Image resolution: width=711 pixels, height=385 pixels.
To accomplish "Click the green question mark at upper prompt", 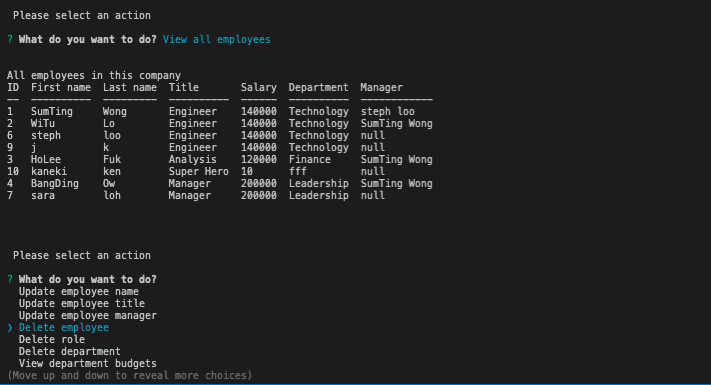I will coord(10,39).
